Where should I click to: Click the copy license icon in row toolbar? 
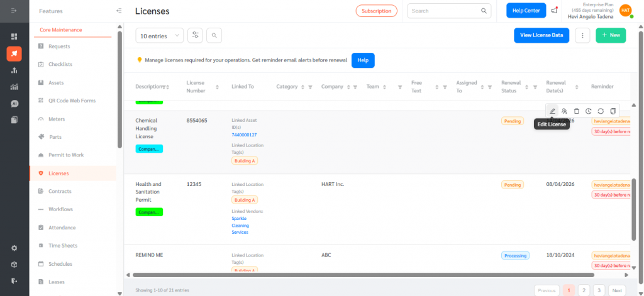[613, 111]
